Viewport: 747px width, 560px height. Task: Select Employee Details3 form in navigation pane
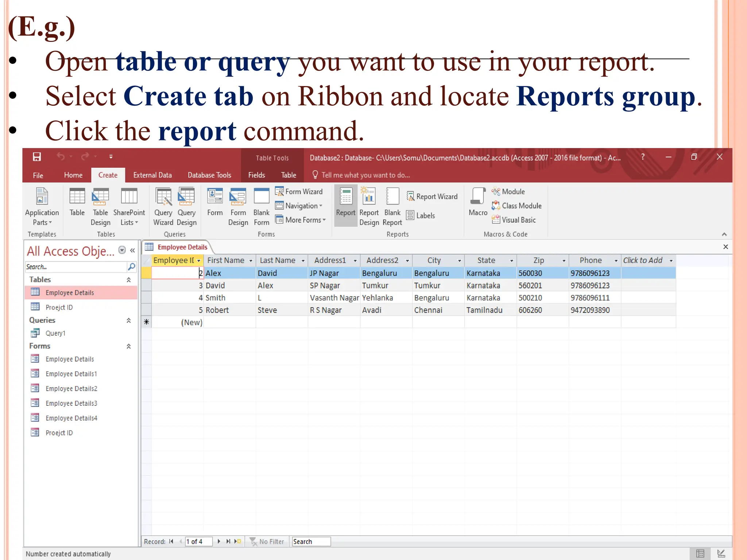[x=81, y=403]
